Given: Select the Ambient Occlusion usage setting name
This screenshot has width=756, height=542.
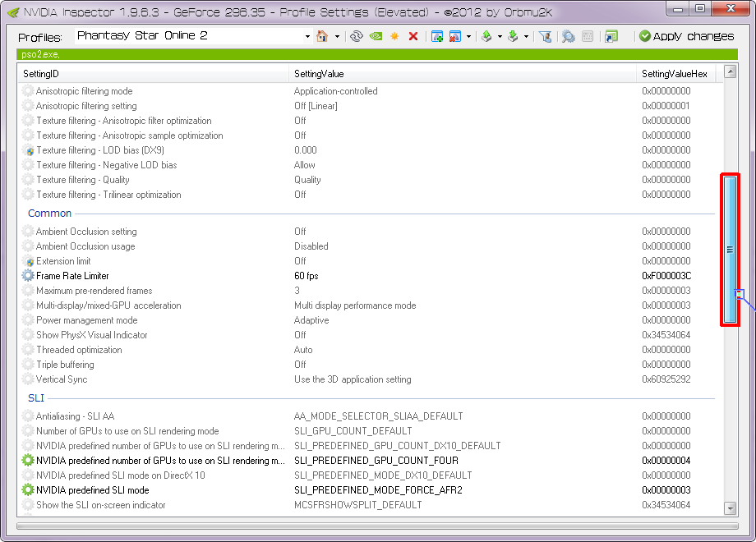Looking at the screenshot, I should pos(85,246).
